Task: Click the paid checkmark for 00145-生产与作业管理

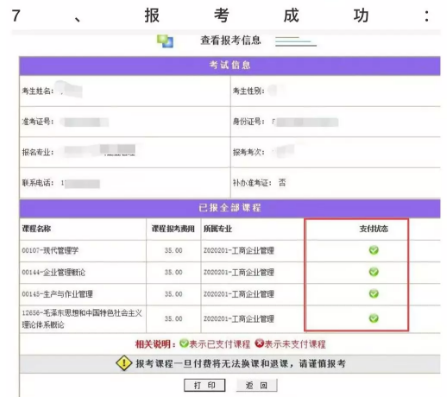Action: (374, 294)
